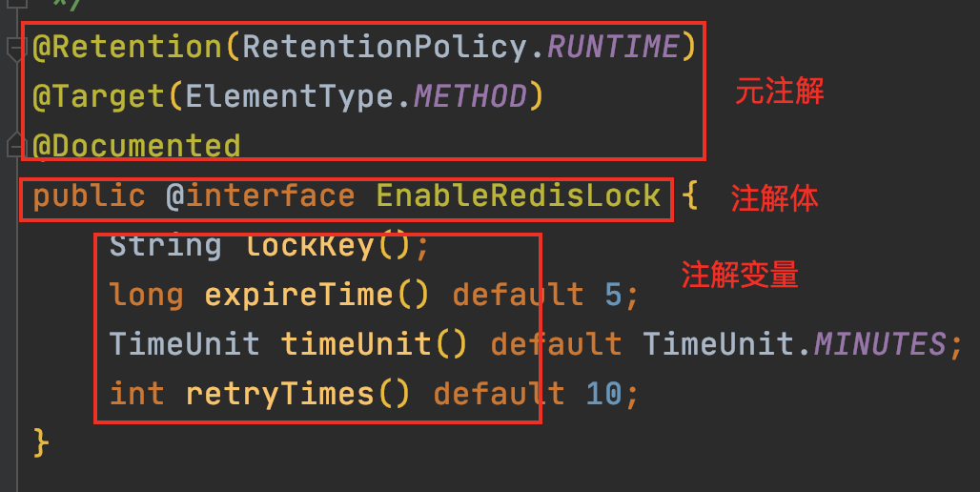Place cursor on @interface keyword
980x492 pixels.
[x=260, y=195]
